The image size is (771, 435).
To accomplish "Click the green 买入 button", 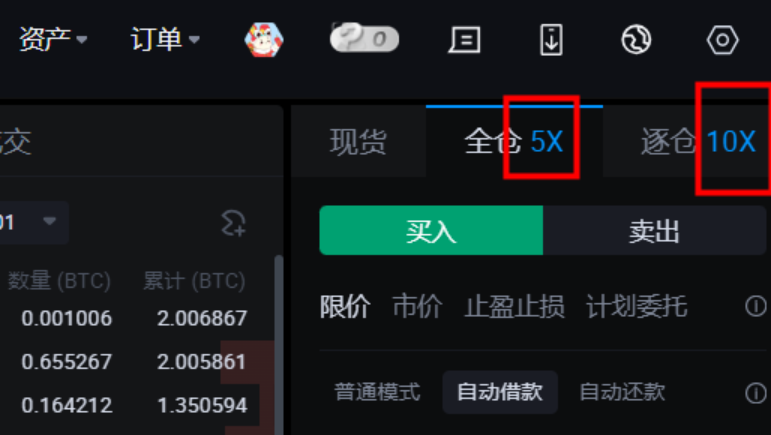I will 431,231.
